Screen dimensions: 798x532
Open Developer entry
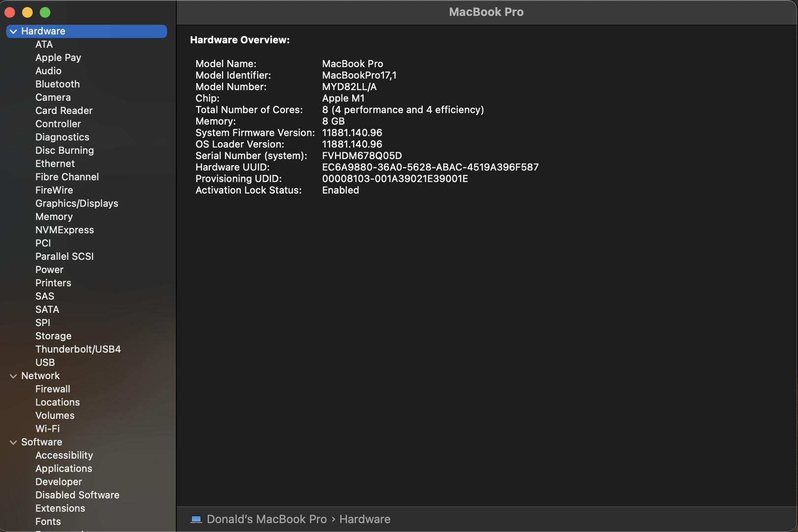coord(59,482)
